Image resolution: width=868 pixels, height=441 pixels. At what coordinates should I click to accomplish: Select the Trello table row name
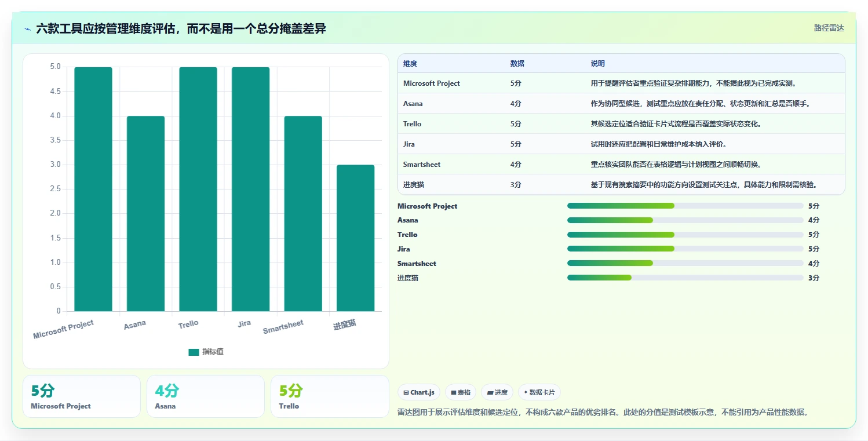coord(413,124)
